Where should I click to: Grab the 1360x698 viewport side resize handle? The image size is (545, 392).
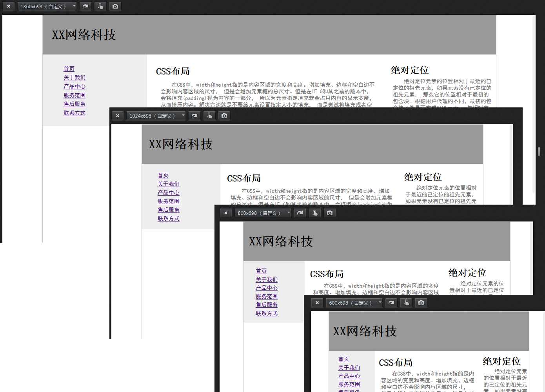(x=539, y=151)
